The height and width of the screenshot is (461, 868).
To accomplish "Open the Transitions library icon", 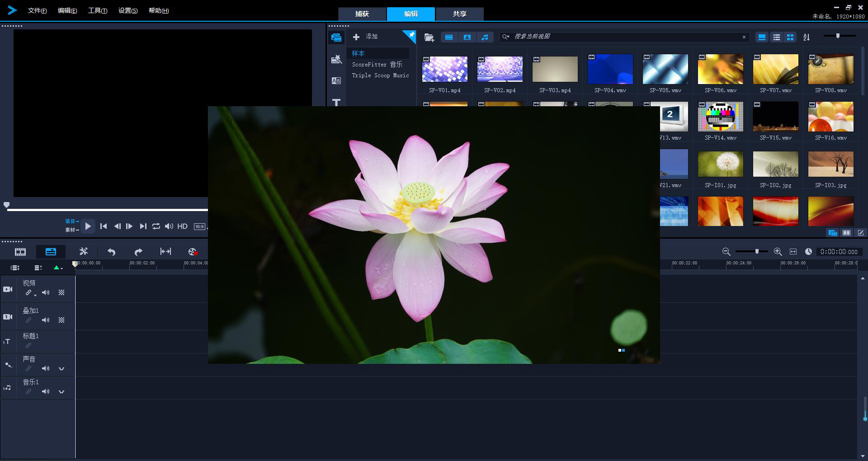I will (336, 81).
